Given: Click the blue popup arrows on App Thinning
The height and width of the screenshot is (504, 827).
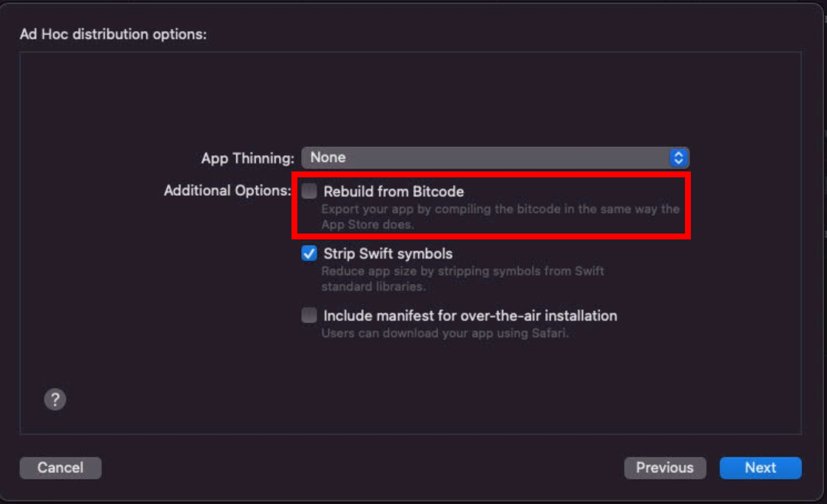Looking at the screenshot, I should point(678,157).
